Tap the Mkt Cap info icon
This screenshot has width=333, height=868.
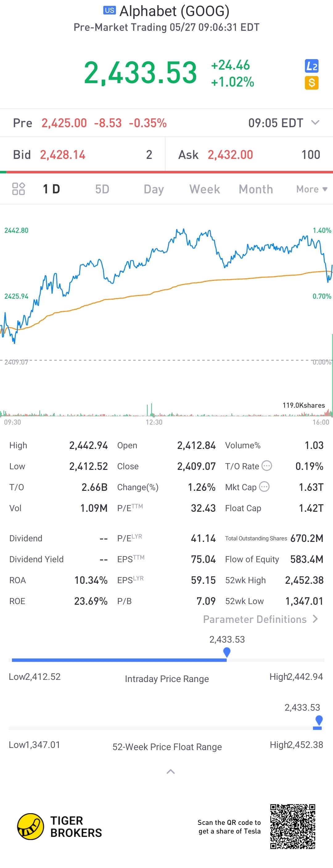[x=264, y=486]
